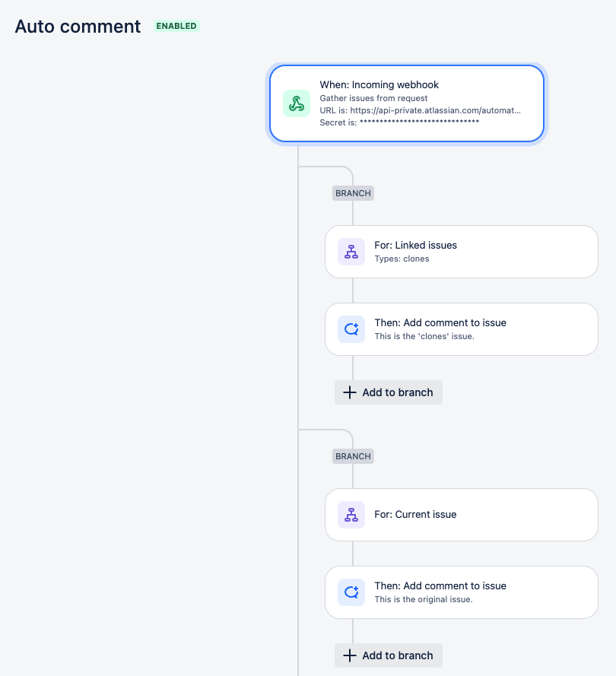Image resolution: width=616 pixels, height=676 pixels.
Task: Add to branch under original issue comment
Action: (x=389, y=655)
